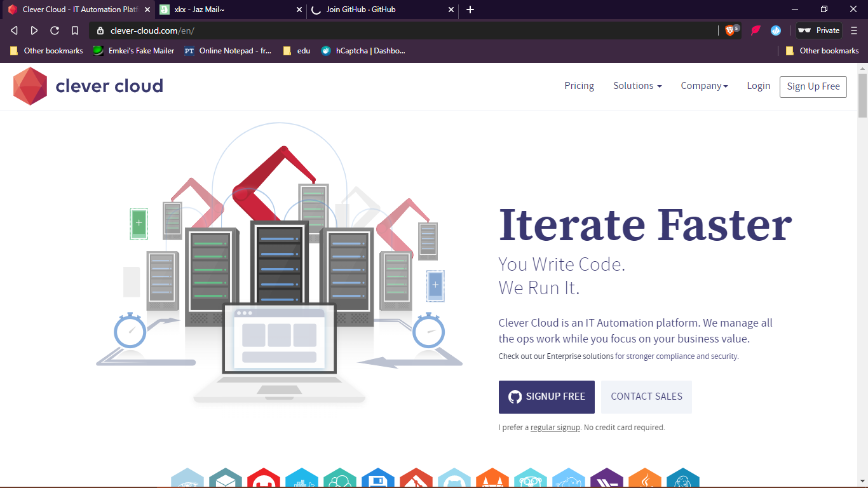Expand the Company dropdown menu
This screenshot has height=488, width=868.
(704, 86)
